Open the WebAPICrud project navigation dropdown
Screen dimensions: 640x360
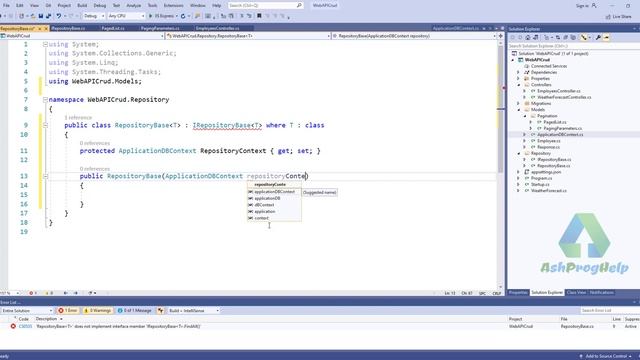click(82, 36)
